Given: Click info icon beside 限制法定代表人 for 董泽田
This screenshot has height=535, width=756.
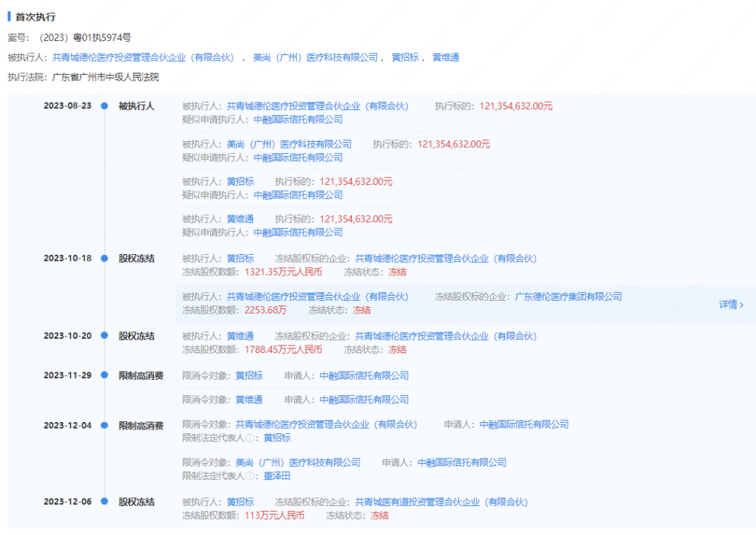Looking at the screenshot, I should [x=250, y=476].
